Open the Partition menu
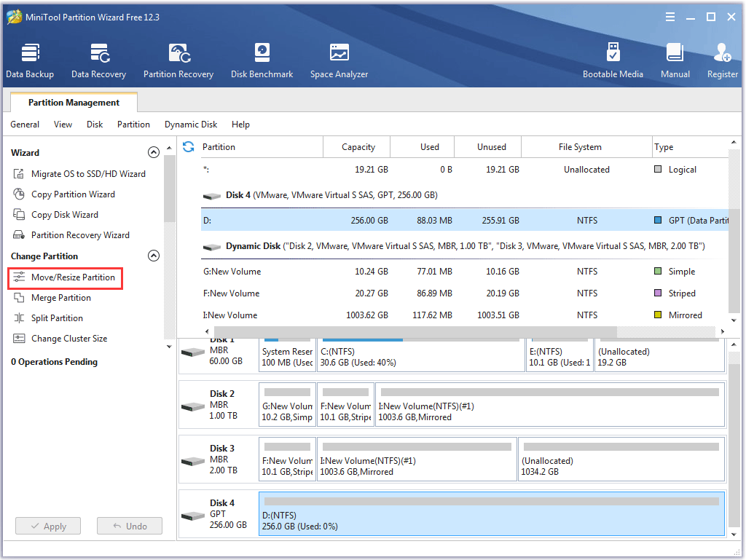The height and width of the screenshot is (560, 746). tap(134, 125)
